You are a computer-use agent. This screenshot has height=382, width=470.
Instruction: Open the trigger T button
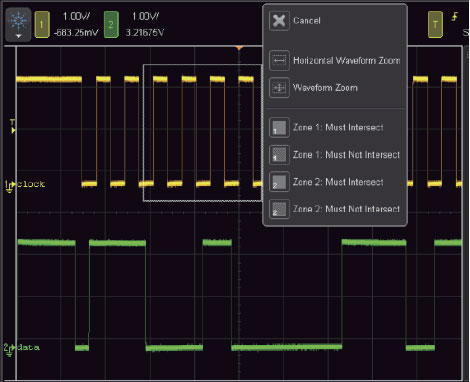click(435, 24)
